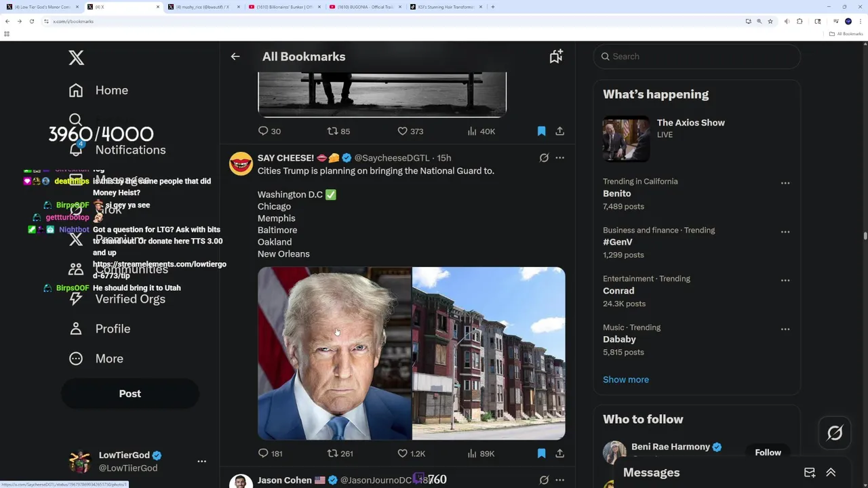Open the Dababy trending topic

(697, 340)
